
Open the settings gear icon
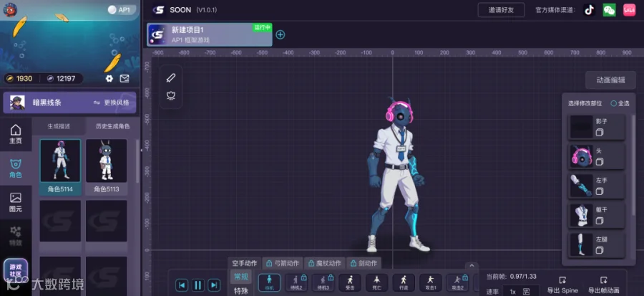(109, 79)
